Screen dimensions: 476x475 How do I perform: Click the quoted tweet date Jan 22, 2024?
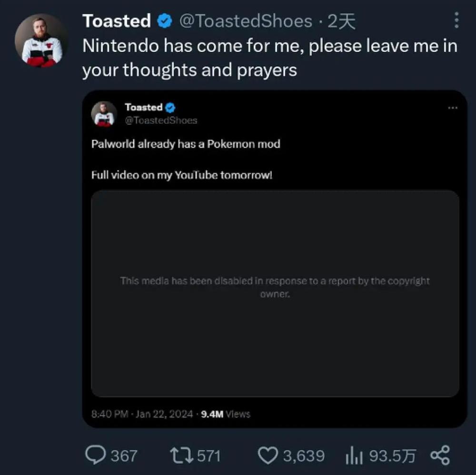click(x=164, y=414)
